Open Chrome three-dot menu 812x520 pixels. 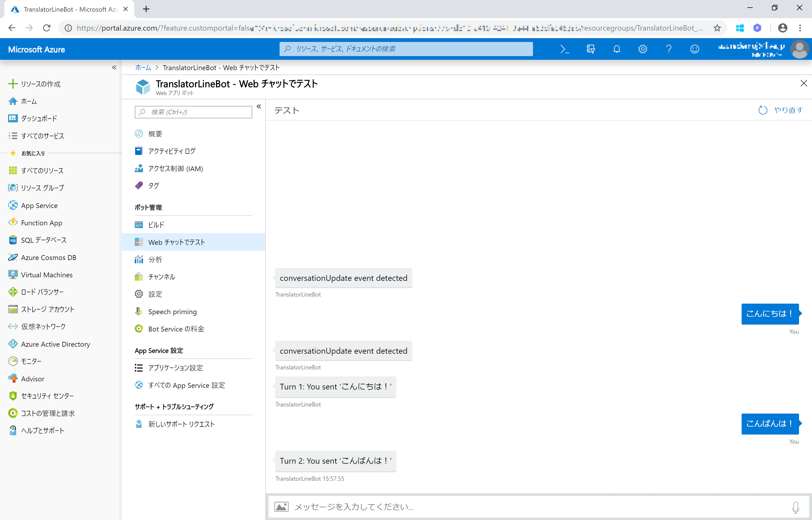pos(800,28)
